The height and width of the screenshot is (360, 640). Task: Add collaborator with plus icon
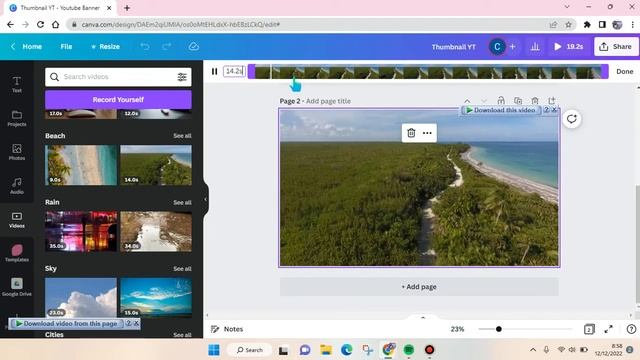click(x=513, y=47)
